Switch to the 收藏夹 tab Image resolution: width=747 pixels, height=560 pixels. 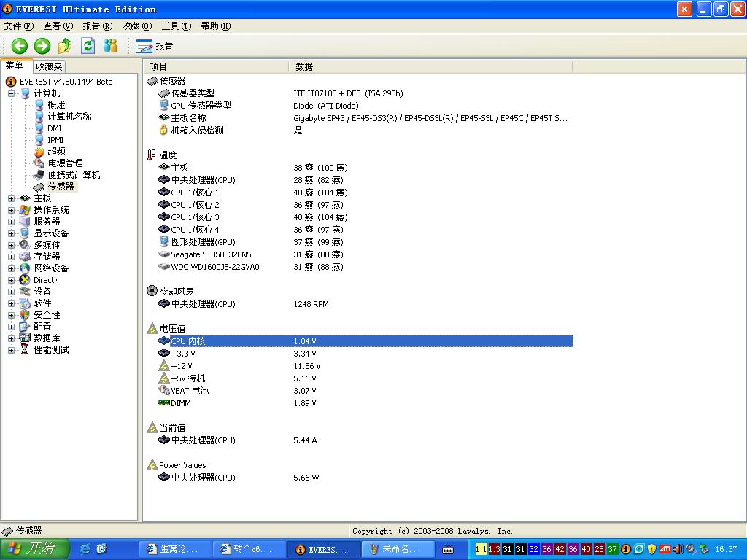click(x=49, y=66)
